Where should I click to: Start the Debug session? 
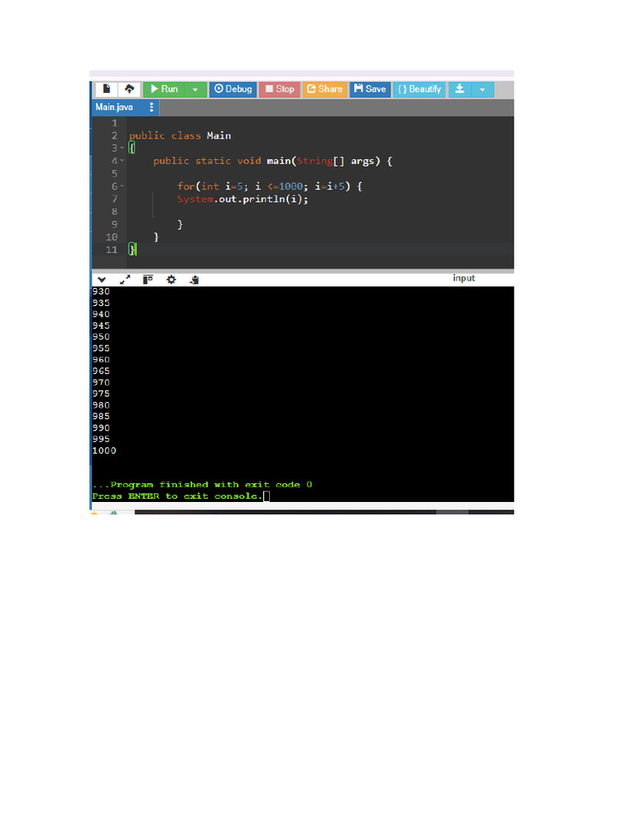tap(233, 89)
